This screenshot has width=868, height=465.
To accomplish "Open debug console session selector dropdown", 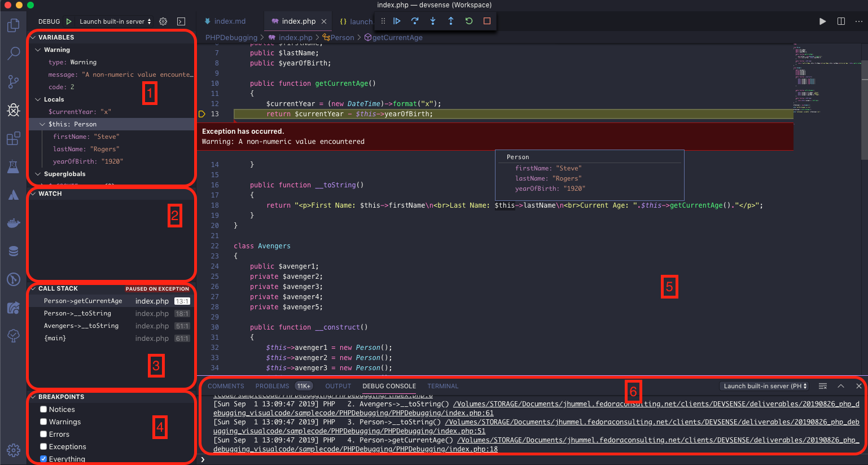I will [x=765, y=386].
